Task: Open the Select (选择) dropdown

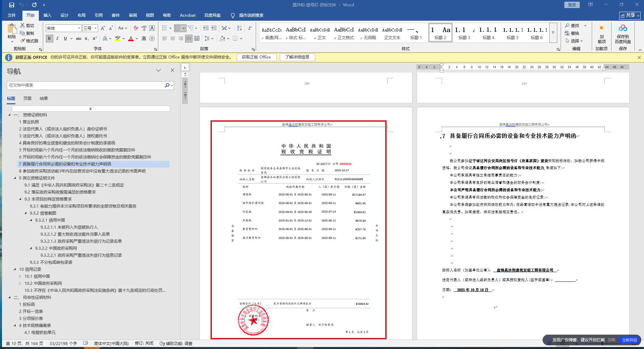Action: coord(574,41)
